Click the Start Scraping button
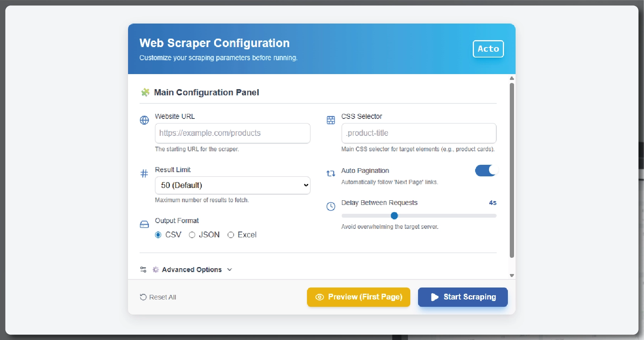Viewport: 644px width, 340px height. click(x=462, y=297)
